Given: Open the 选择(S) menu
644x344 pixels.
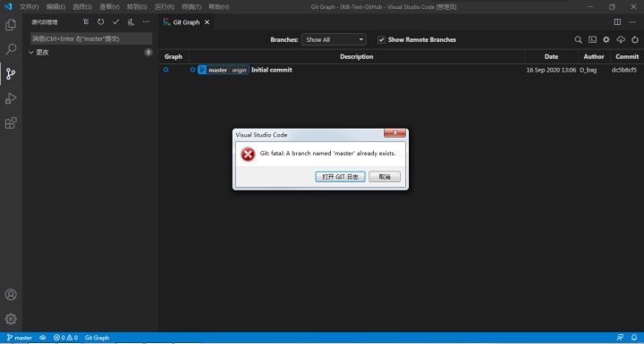Looking at the screenshot, I should (82, 7).
